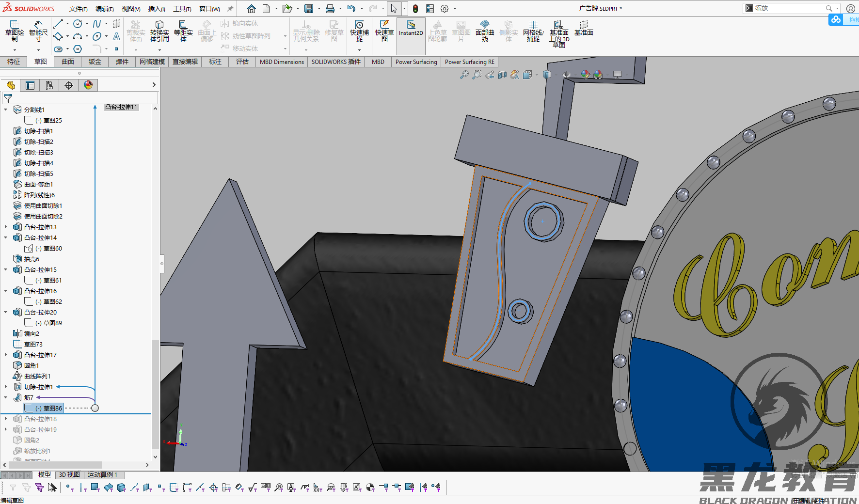Image resolution: width=859 pixels, height=504 pixels.
Task: Select the Trim Entities (剪裁实体) tool
Action: point(136,31)
